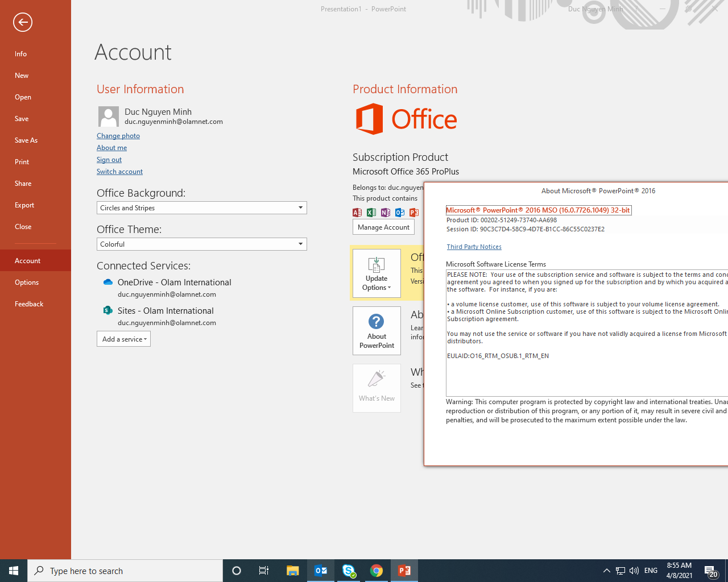
Task: Click the PowerPoint version text line
Action: point(538,210)
